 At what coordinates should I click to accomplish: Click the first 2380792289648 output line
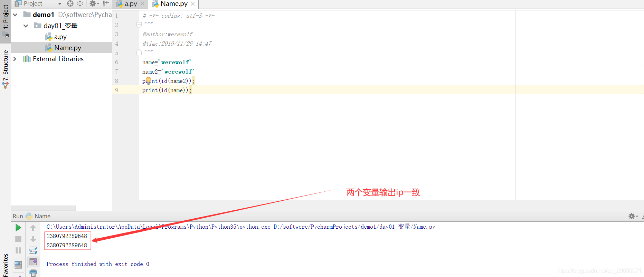[x=67, y=236]
